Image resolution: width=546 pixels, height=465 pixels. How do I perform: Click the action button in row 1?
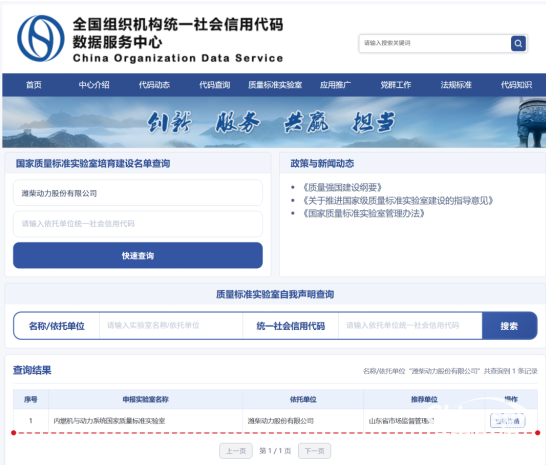(507, 421)
